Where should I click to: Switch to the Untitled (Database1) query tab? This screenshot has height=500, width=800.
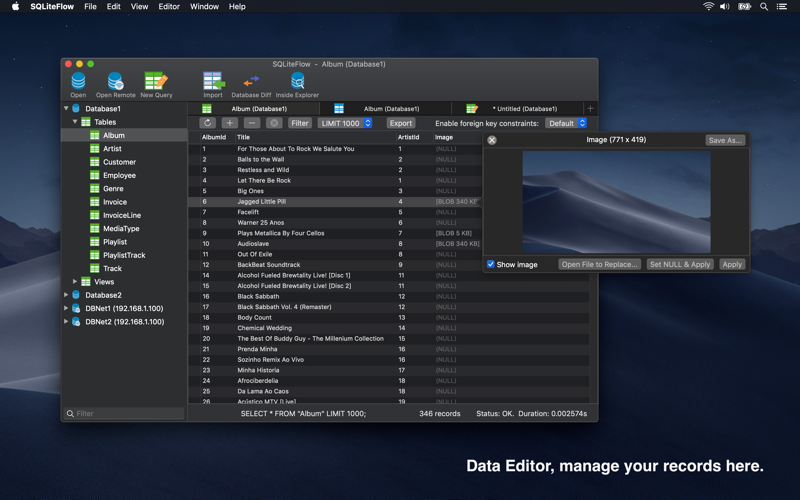coord(517,108)
